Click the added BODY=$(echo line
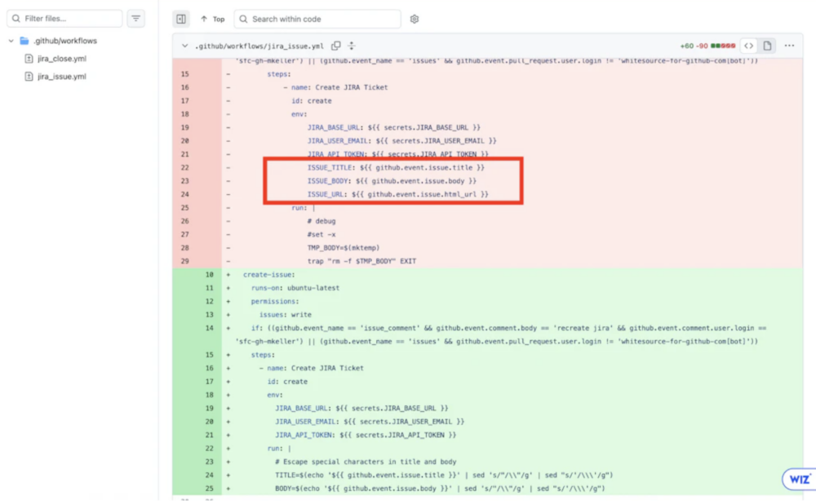 tap(440, 489)
